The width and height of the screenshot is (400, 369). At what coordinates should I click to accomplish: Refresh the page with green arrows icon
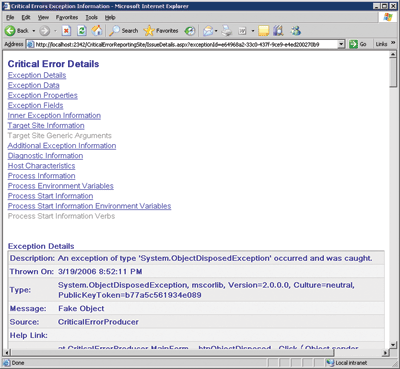click(82, 31)
